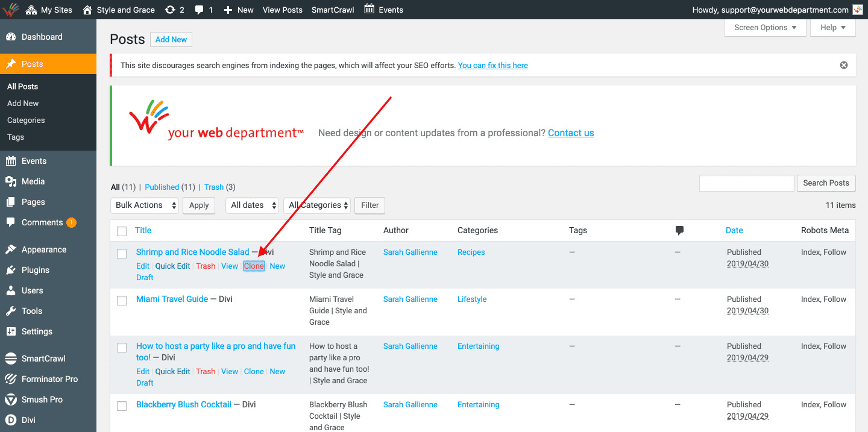The image size is (868, 432).
Task: Tick the select-all posts checkbox
Action: 122,231
